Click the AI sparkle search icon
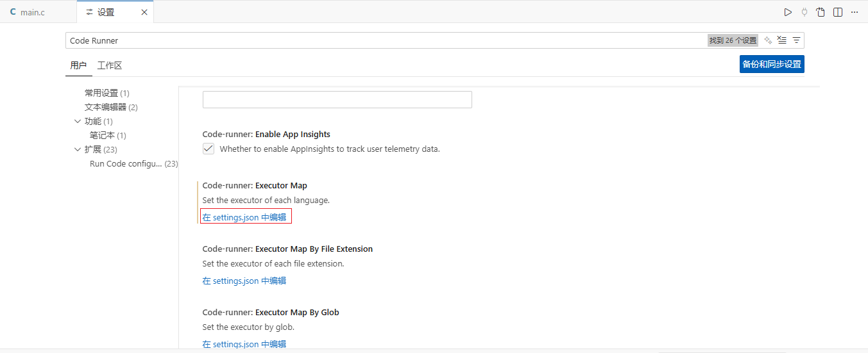868x353 pixels. point(768,40)
